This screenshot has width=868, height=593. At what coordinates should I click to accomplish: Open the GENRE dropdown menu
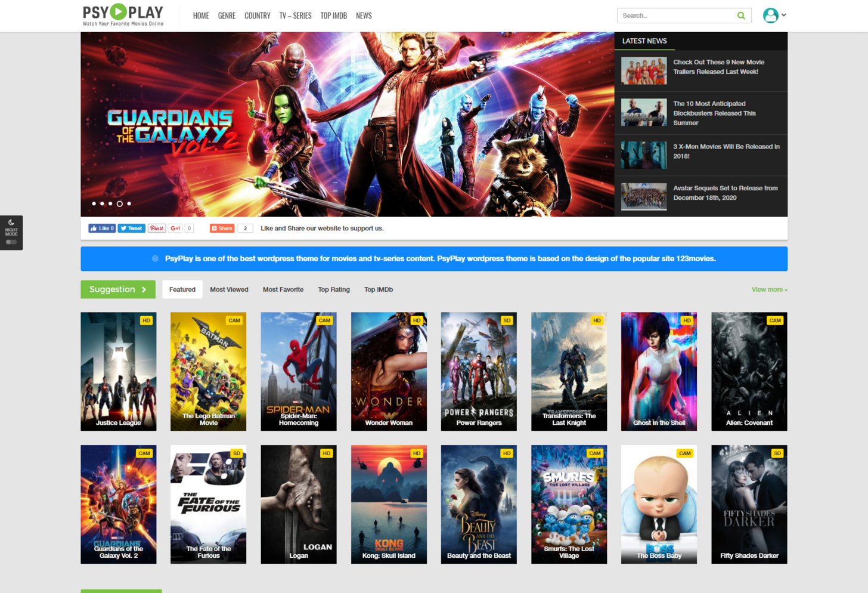point(227,16)
